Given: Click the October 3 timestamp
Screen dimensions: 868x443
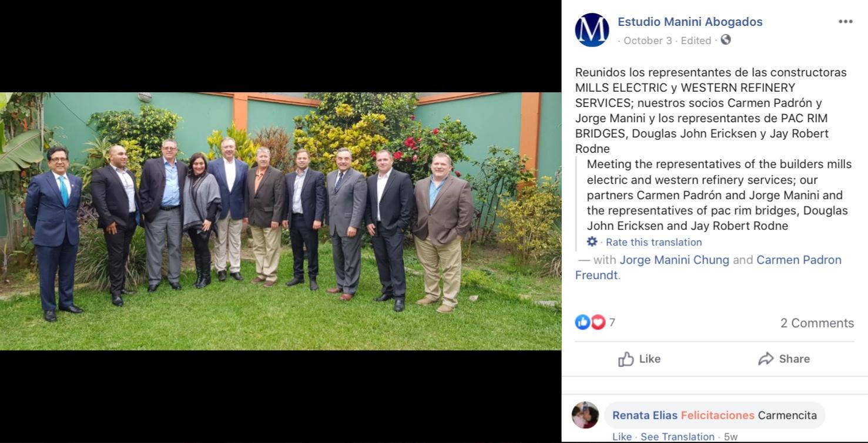Looking at the screenshot, I should point(648,41).
